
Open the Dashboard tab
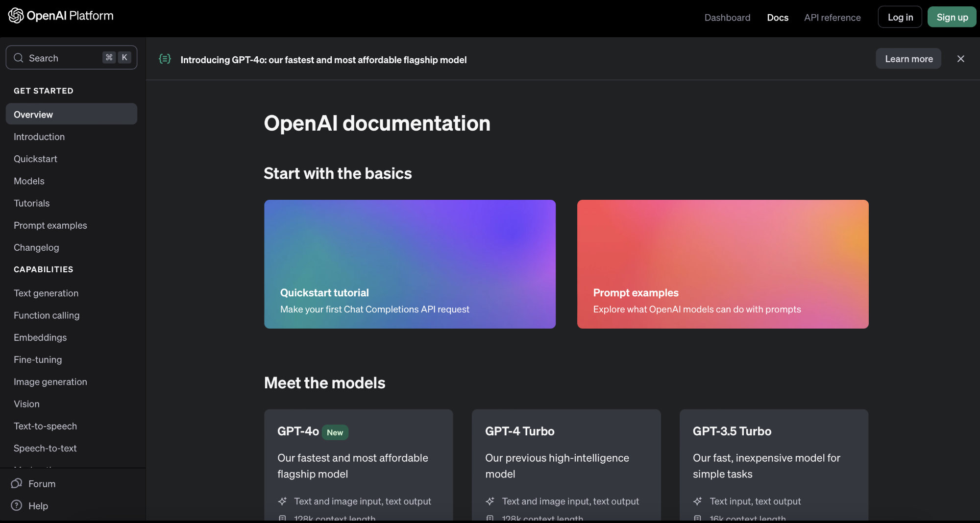[x=727, y=17]
